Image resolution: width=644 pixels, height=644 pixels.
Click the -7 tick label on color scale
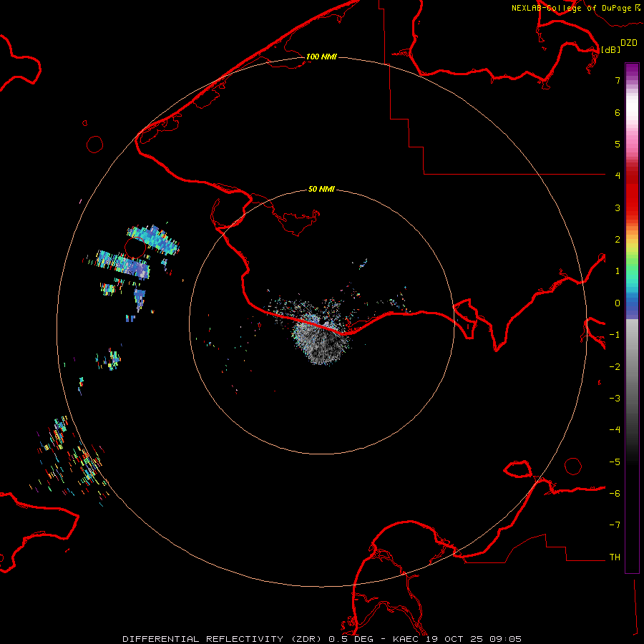[x=615, y=525]
